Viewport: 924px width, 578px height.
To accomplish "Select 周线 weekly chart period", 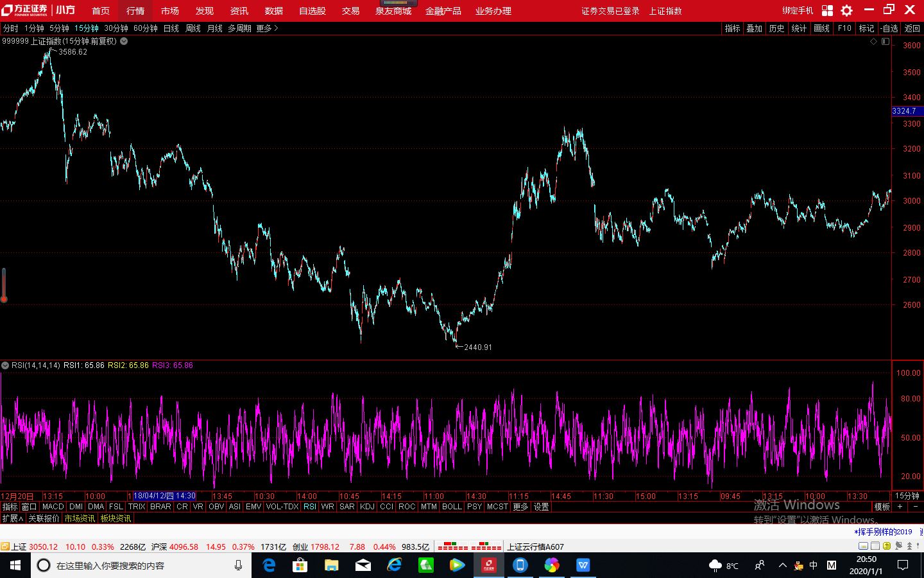I will (193, 28).
